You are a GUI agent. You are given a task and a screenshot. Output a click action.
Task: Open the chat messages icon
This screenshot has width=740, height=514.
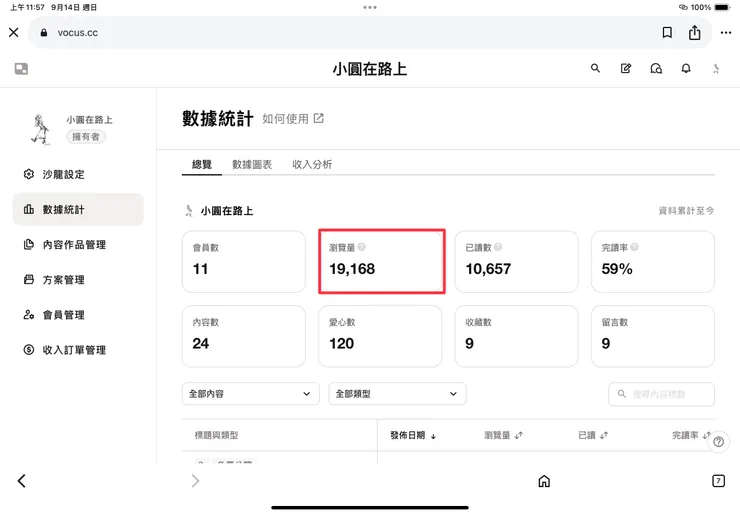(656, 68)
